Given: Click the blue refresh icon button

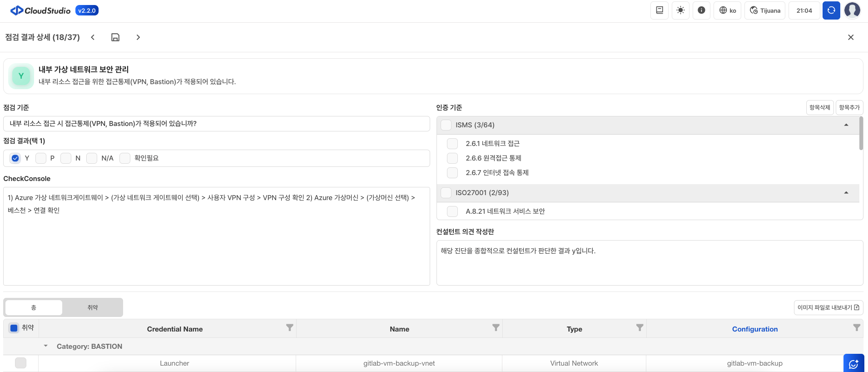Looking at the screenshot, I should pos(831,10).
